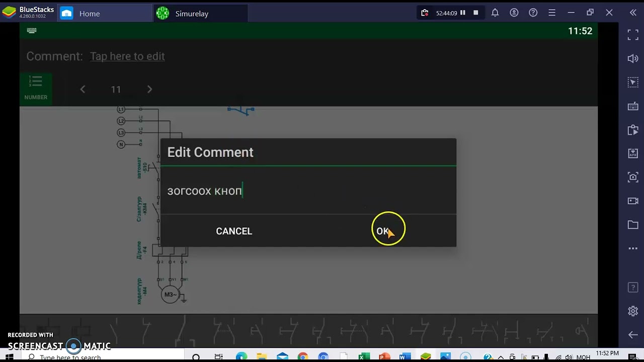Go to previous scheme with left chevron
This screenshot has height=362, width=644.
[x=83, y=89]
